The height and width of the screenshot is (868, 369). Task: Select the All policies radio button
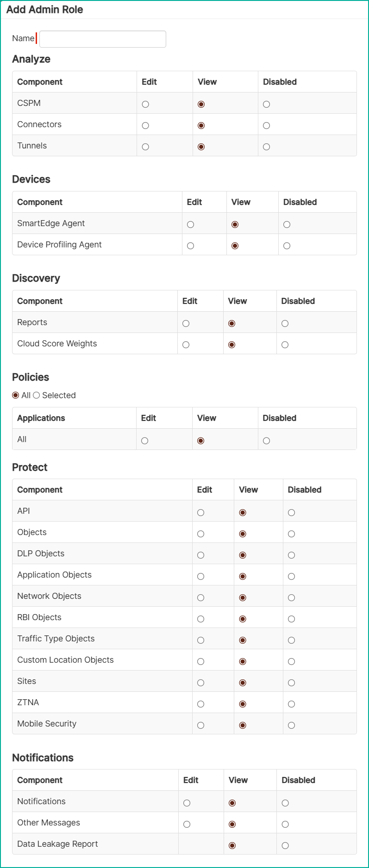pos(15,395)
